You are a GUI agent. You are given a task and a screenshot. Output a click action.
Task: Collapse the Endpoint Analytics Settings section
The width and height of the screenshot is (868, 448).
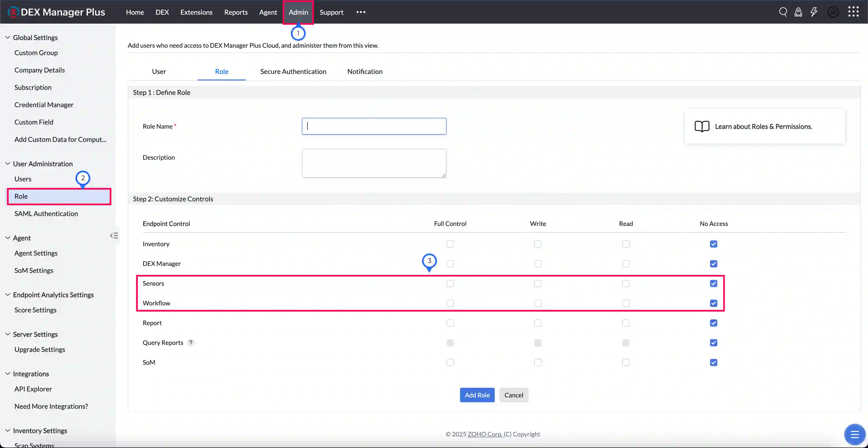8,295
